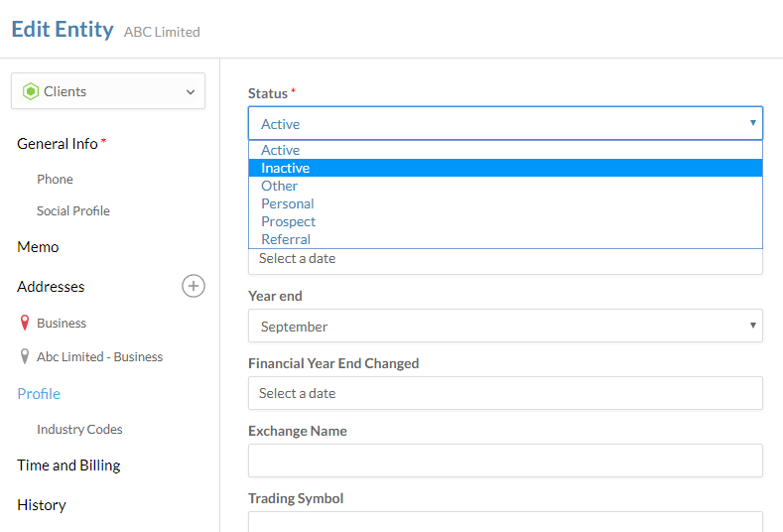Viewport: 783px width, 532px height.
Task: Select Inactive from the Status list
Action: (286, 168)
